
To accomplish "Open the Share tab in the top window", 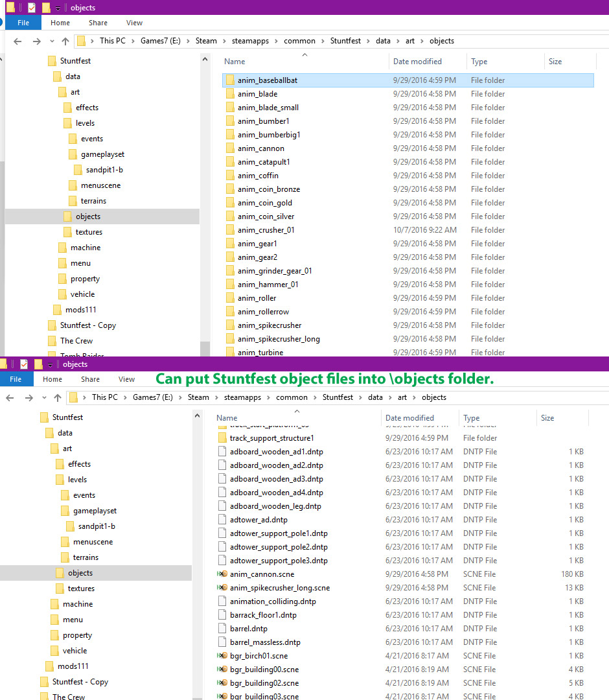I will (98, 23).
